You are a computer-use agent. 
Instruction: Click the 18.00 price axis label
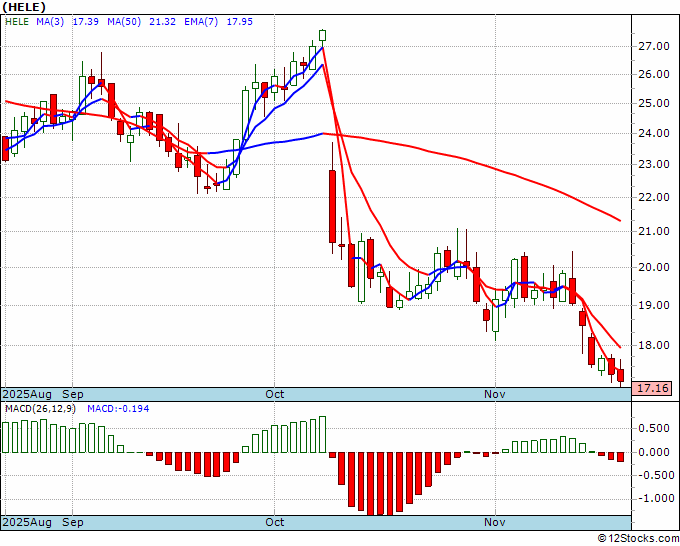[x=654, y=345]
